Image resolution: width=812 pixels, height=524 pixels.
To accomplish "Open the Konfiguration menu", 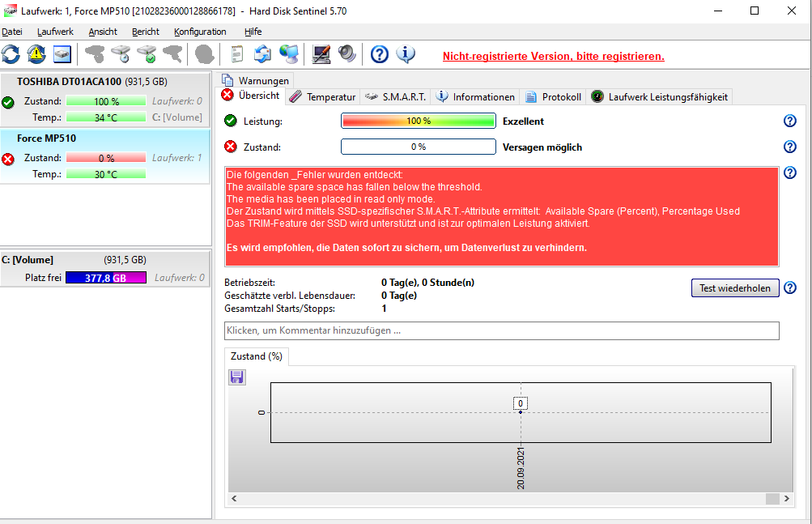I will pos(200,32).
